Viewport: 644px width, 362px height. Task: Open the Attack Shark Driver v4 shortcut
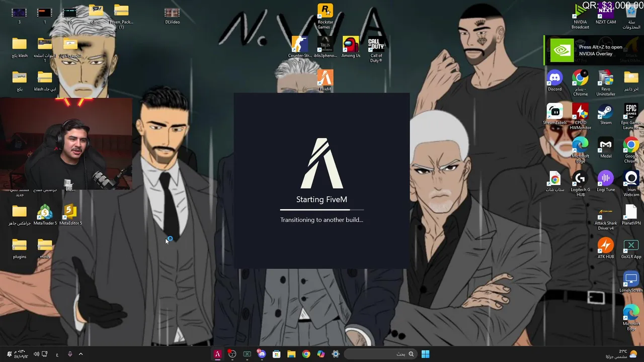coord(605,217)
